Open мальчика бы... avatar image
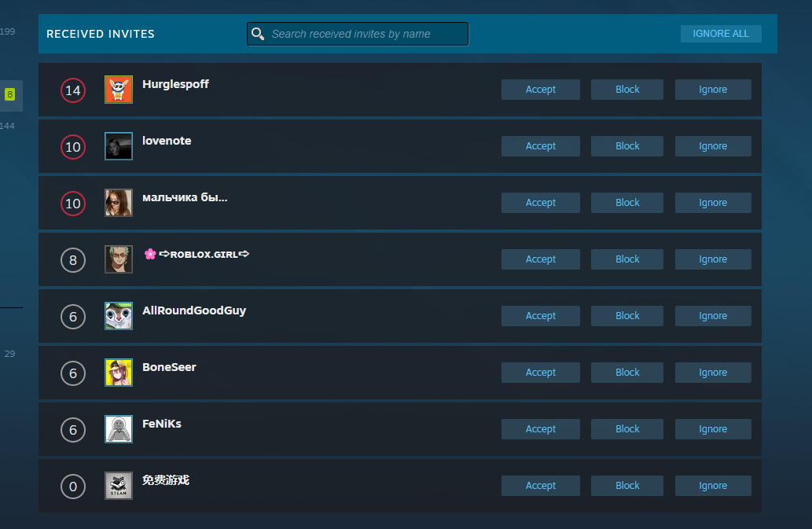This screenshot has height=529, width=812. click(x=119, y=202)
